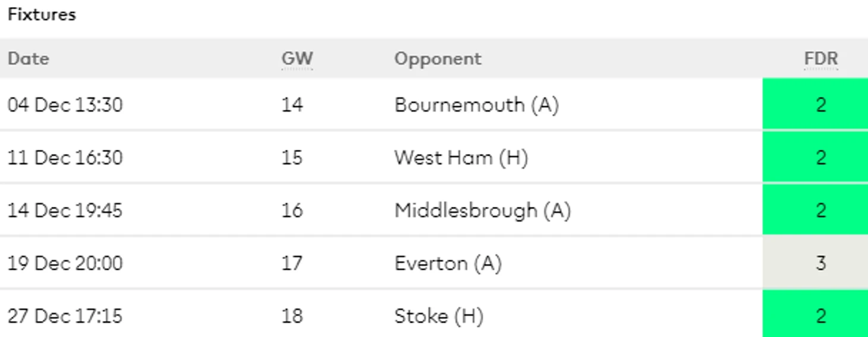Select the Bournemouth (A) fixture row

434,105
